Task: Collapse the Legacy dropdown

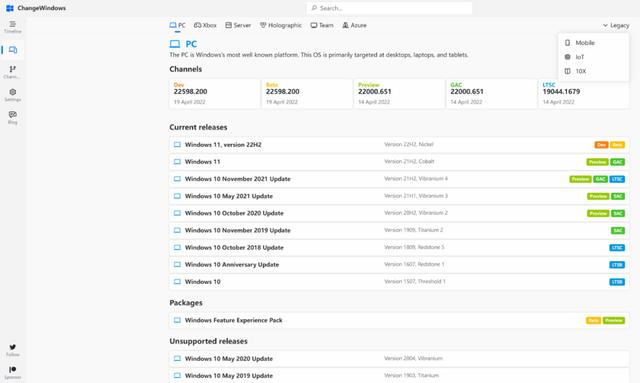Action: click(616, 25)
